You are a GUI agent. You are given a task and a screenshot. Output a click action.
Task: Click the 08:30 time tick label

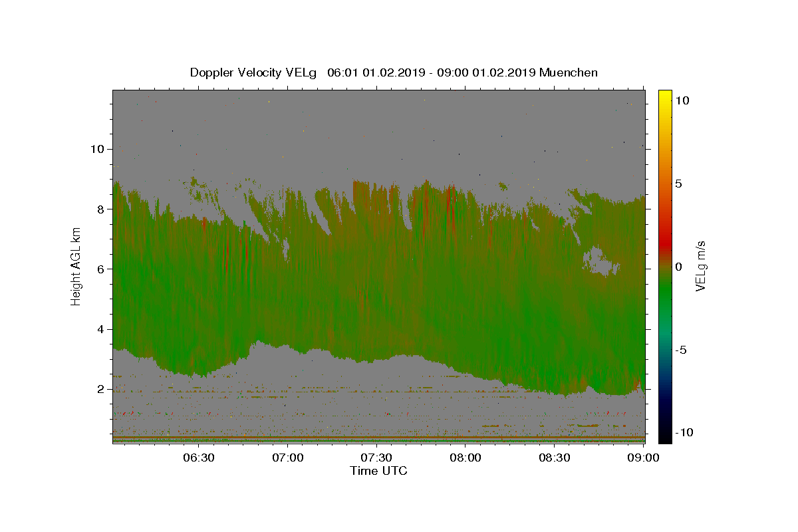pos(554,458)
